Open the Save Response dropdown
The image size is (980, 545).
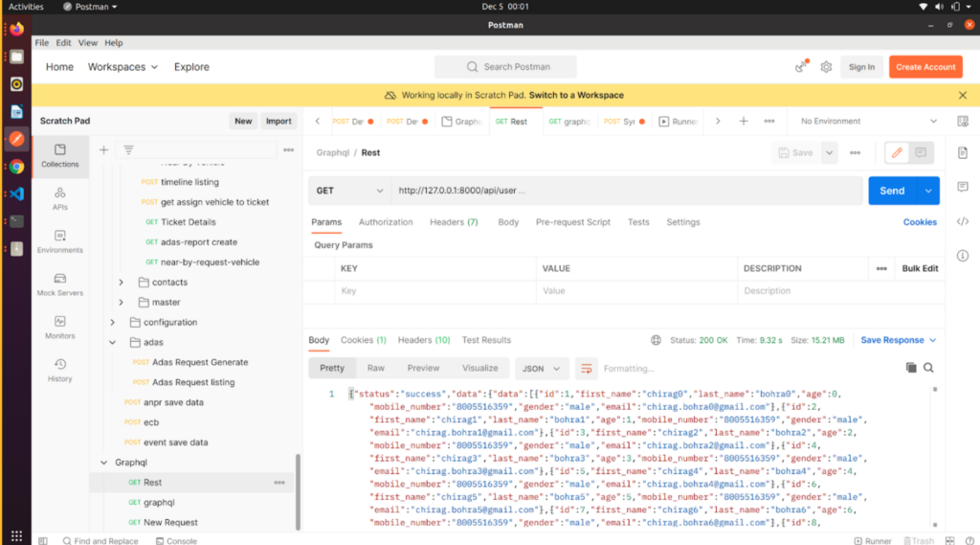click(x=898, y=340)
